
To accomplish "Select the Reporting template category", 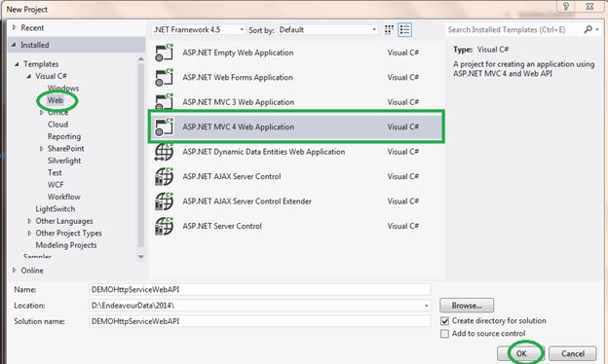I will (64, 136).
